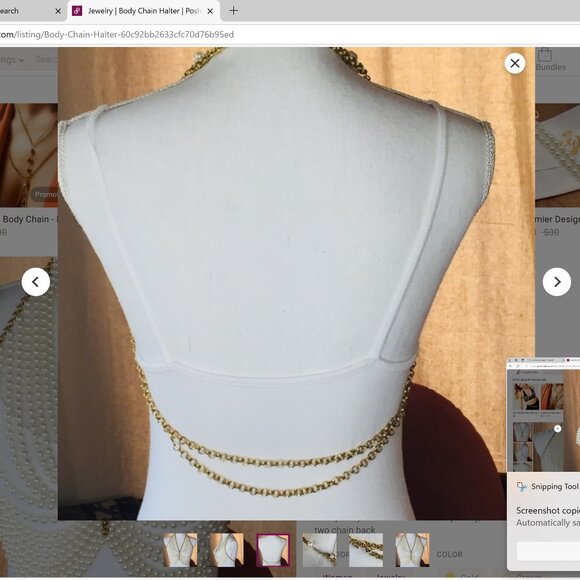The width and height of the screenshot is (580, 580).
Task: Close the search tab beside the Jewelry tab
Action: coord(58,11)
